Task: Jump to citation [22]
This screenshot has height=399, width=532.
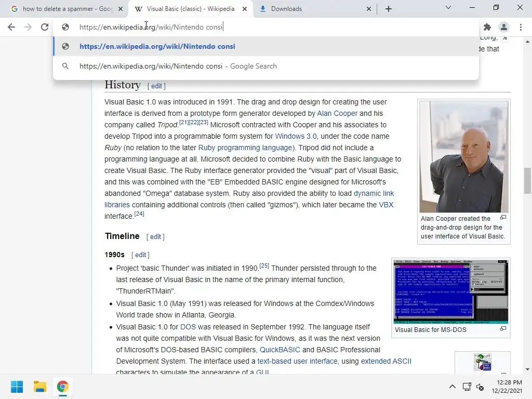Action: 193,122
